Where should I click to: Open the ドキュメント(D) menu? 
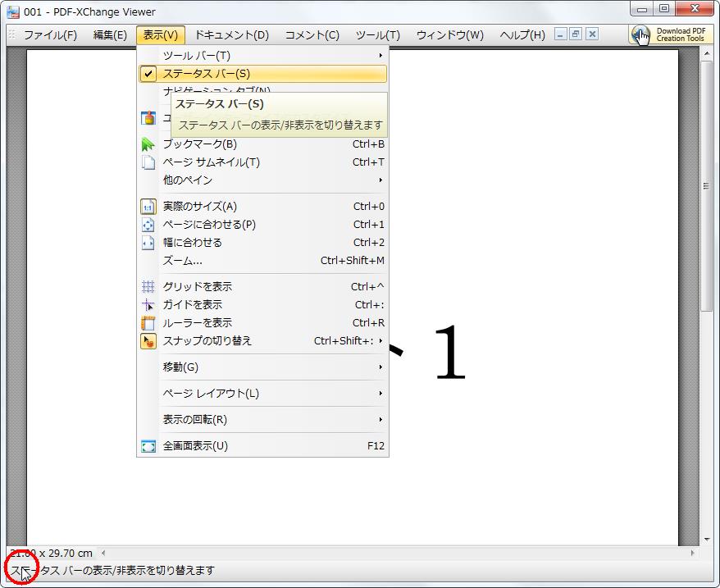232,35
